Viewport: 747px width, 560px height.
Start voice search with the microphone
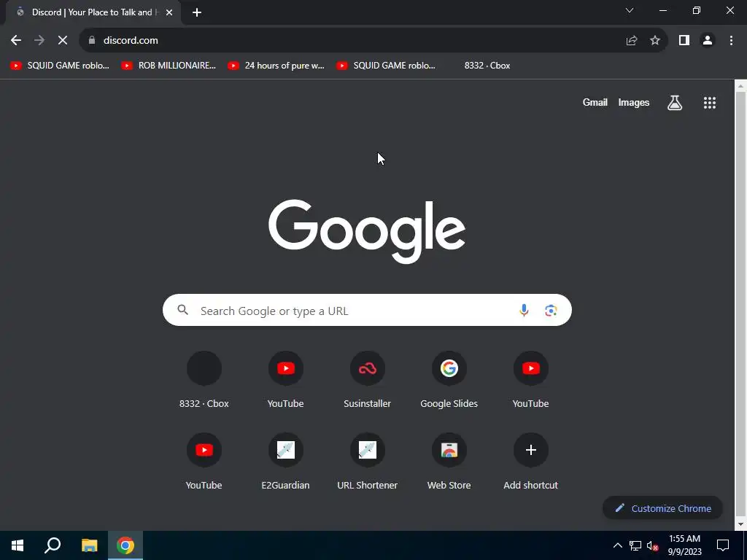click(524, 310)
